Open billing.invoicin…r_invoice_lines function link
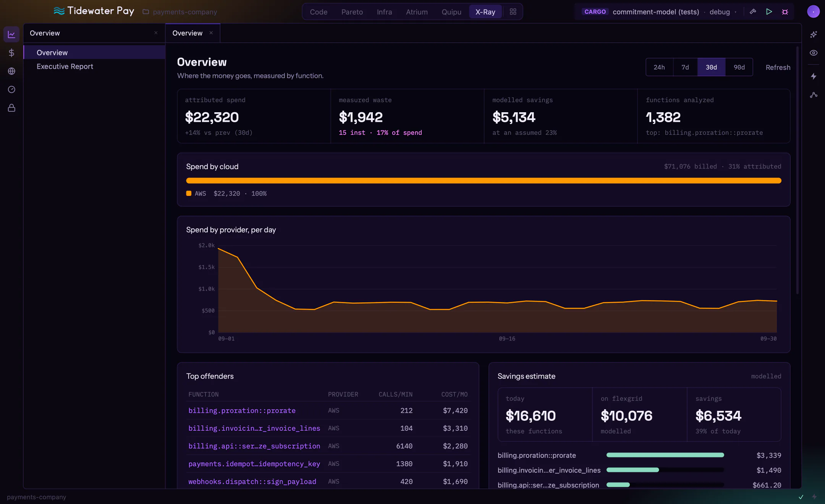 pos(254,428)
